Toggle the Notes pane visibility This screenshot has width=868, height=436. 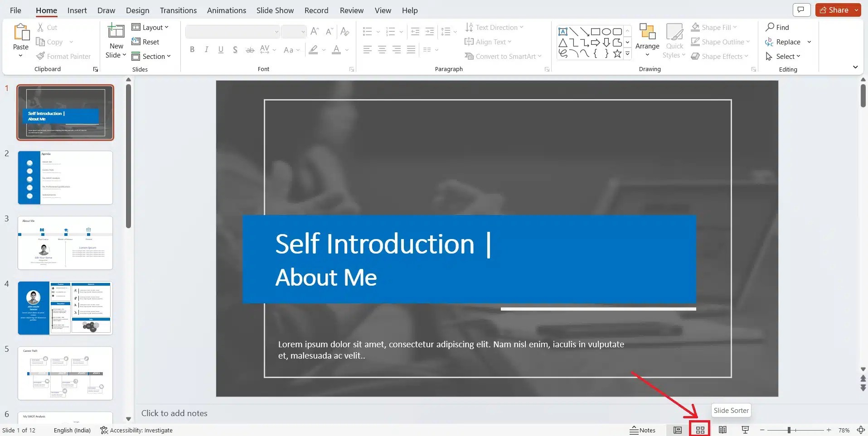click(x=643, y=430)
